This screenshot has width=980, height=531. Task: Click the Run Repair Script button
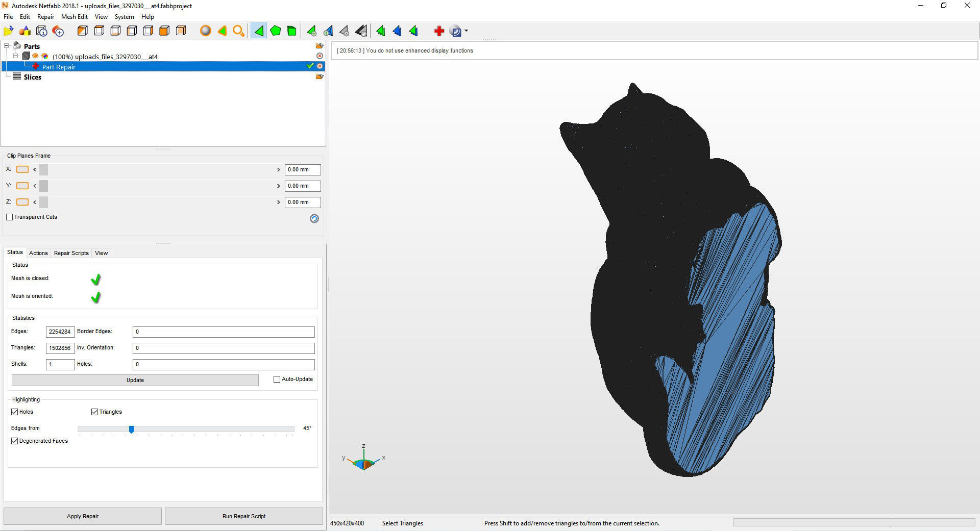point(244,516)
